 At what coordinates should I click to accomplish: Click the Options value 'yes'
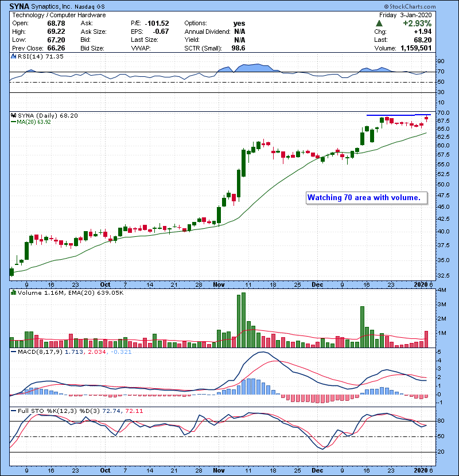239,24
